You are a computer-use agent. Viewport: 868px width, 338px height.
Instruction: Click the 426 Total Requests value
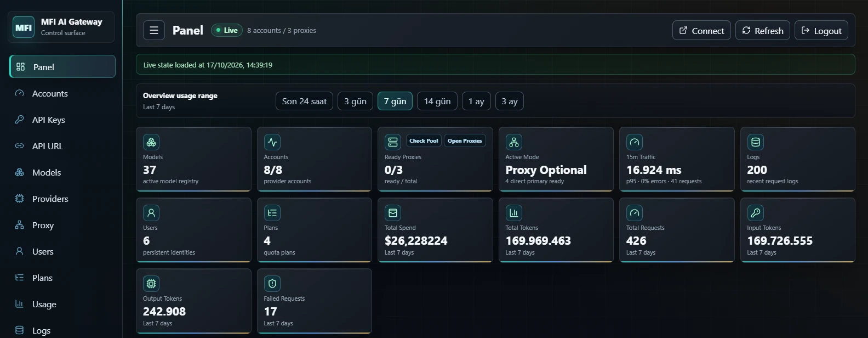click(636, 241)
